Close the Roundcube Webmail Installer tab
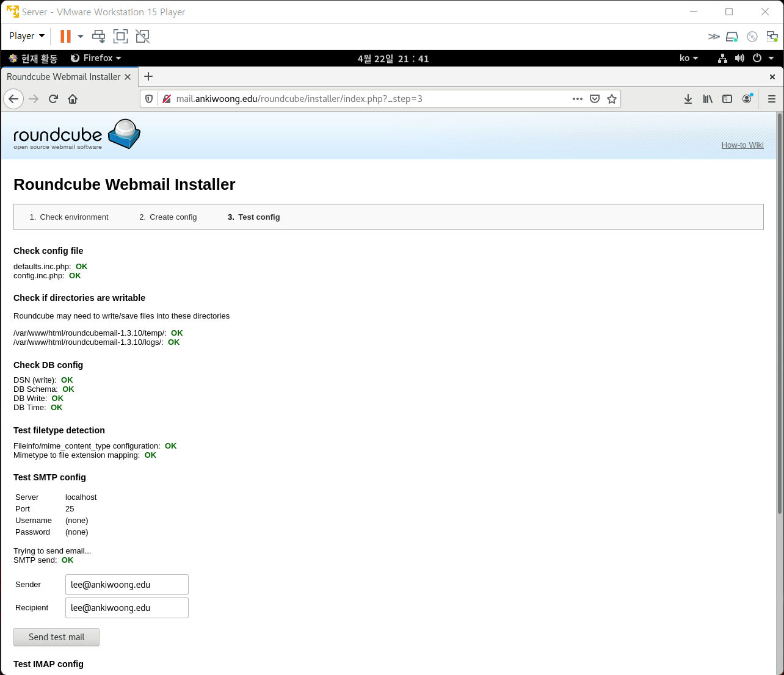The width and height of the screenshot is (784, 675). point(128,77)
